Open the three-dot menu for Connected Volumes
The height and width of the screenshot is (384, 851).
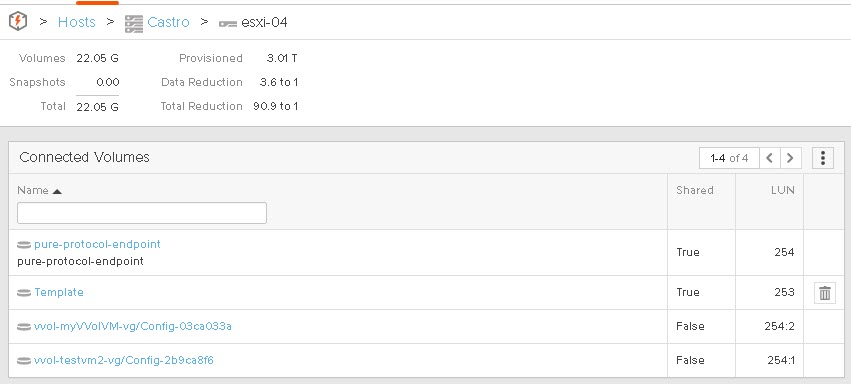click(823, 158)
